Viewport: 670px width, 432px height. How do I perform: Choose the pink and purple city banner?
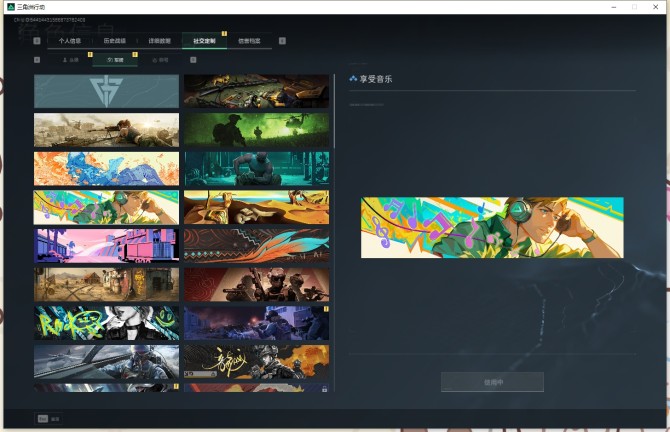click(x=106, y=246)
